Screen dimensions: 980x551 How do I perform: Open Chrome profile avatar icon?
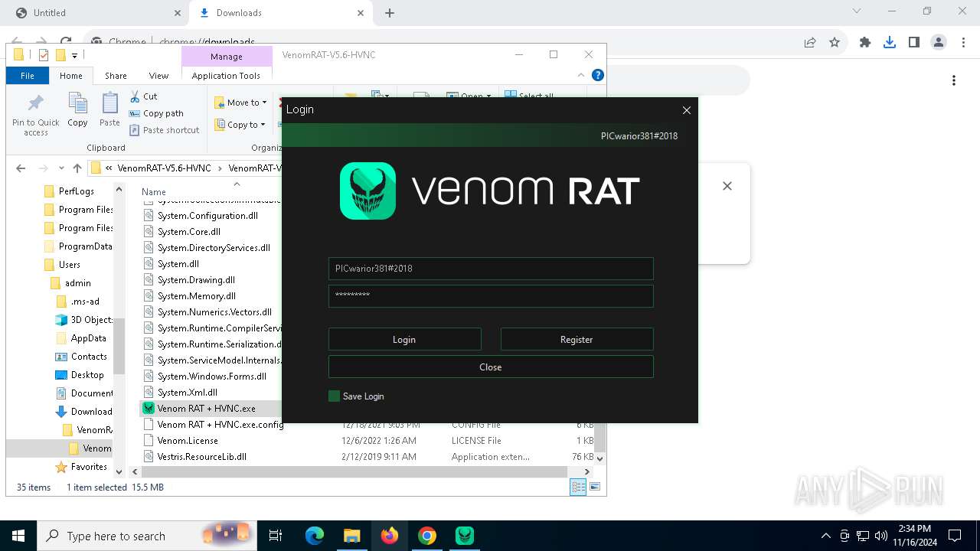click(x=939, y=43)
